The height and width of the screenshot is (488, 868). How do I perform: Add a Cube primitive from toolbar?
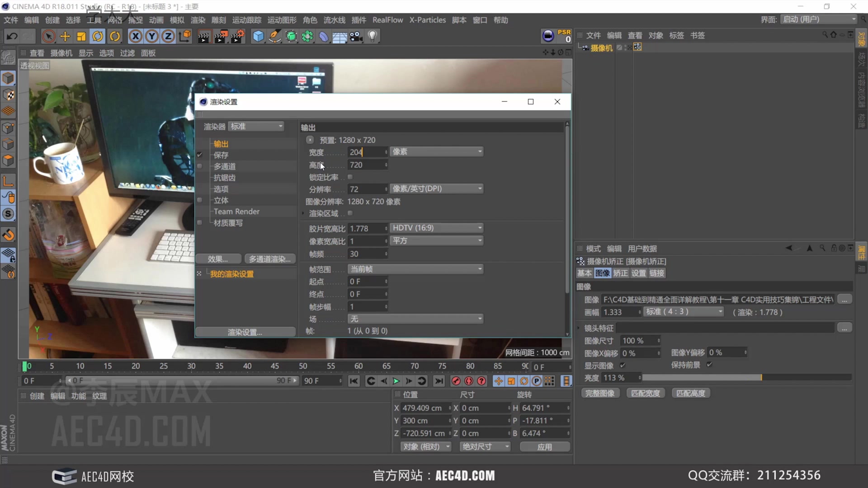tap(258, 36)
